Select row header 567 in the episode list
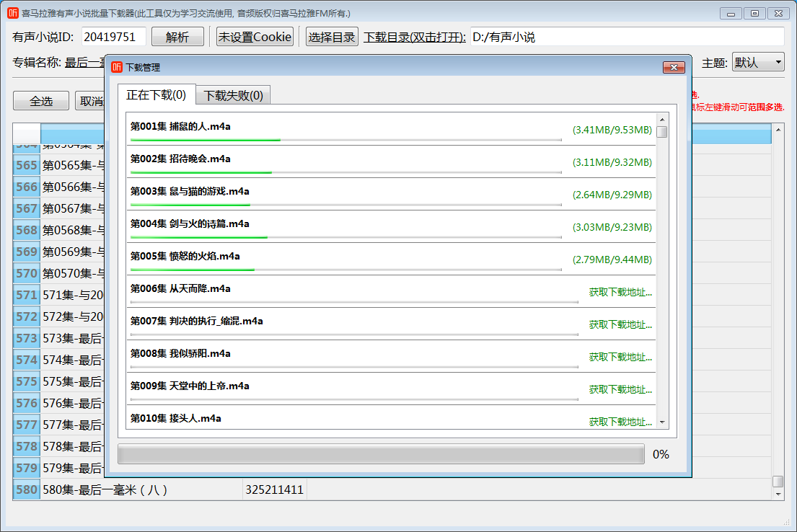797x532 pixels. 27,208
